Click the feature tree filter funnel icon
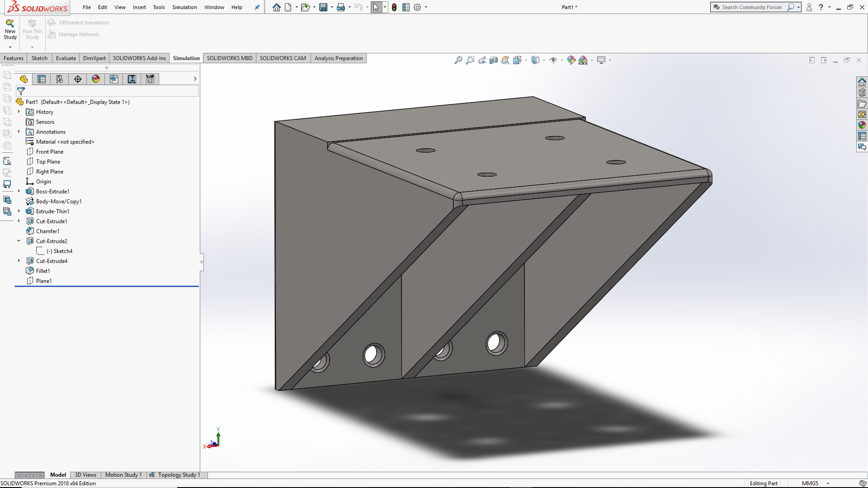The image size is (868, 488). click(21, 91)
